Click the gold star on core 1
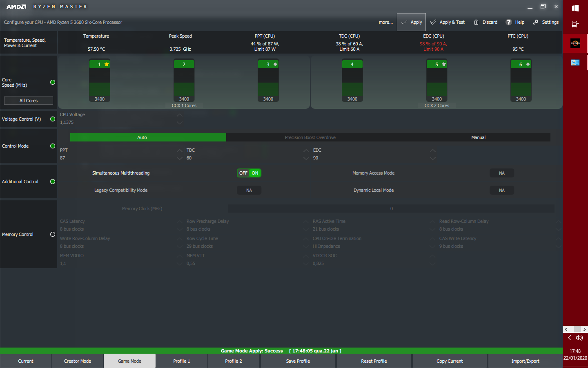The image size is (588, 368). 107,64
